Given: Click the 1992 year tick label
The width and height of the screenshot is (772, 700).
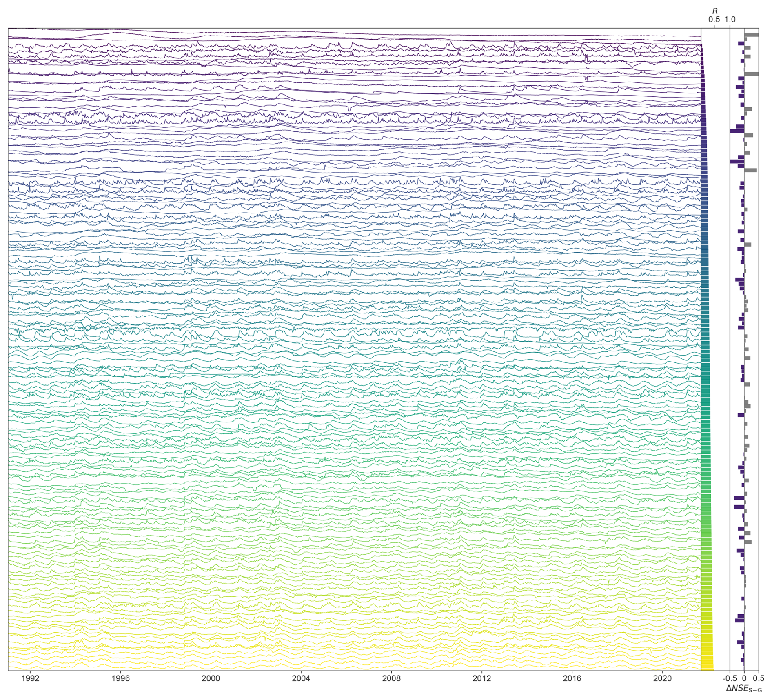Looking at the screenshot, I should 30,678.
